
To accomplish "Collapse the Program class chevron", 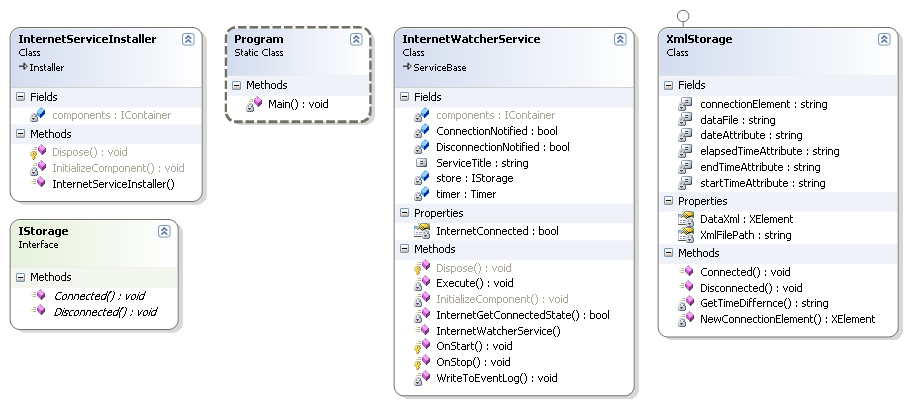I will (x=356, y=39).
